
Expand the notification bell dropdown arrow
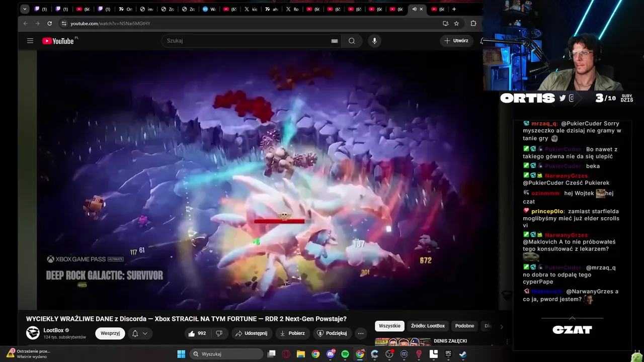pyautogui.click(x=145, y=333)
